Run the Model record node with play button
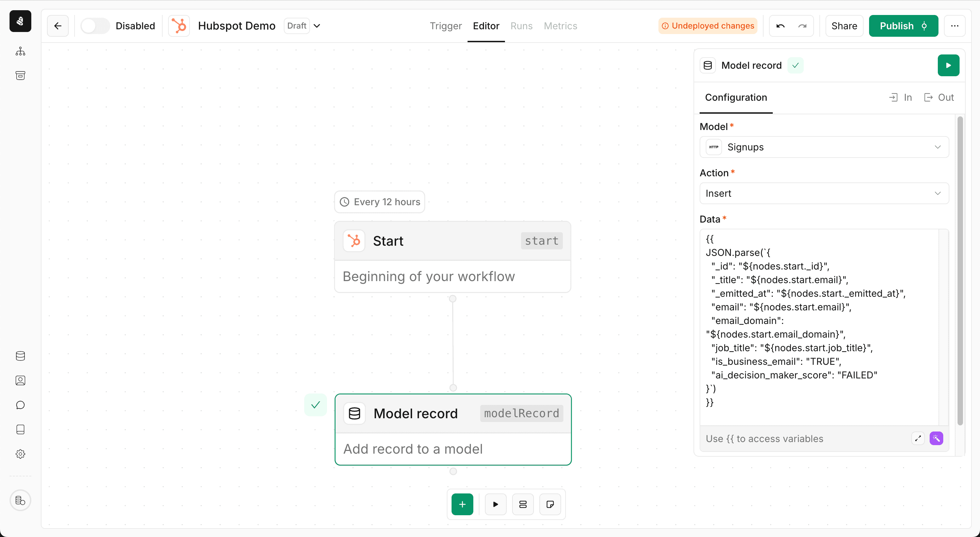Screen dimensions: 980x537 click(x=948, y=65)
